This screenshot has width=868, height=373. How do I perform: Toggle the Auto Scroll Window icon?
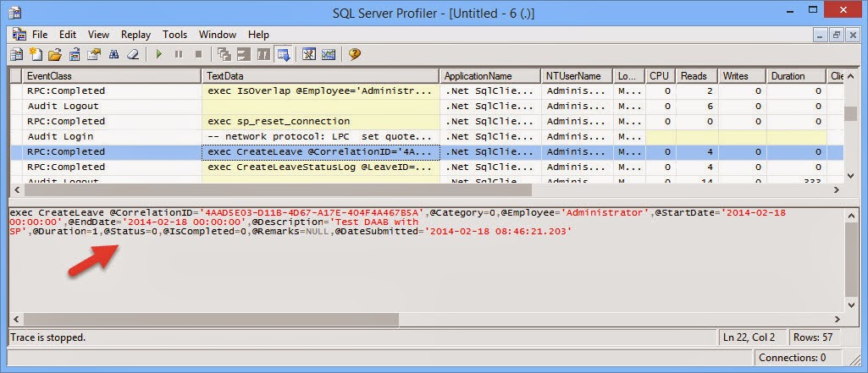pos(284,54)
